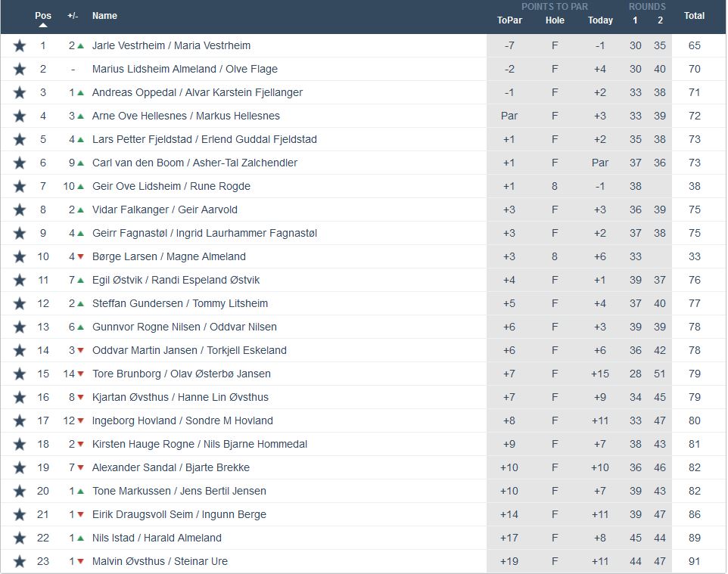Image resolution: width=728 pixels, height=574 pixels.
Task: Click the total score 65 for Vestrheim team
Action: (694, 45)
